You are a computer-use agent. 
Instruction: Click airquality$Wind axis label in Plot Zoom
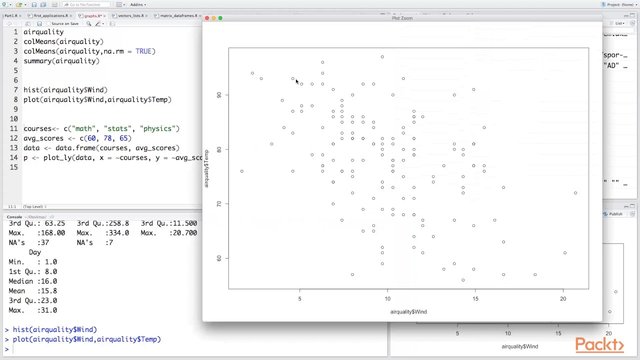(409, 311)
